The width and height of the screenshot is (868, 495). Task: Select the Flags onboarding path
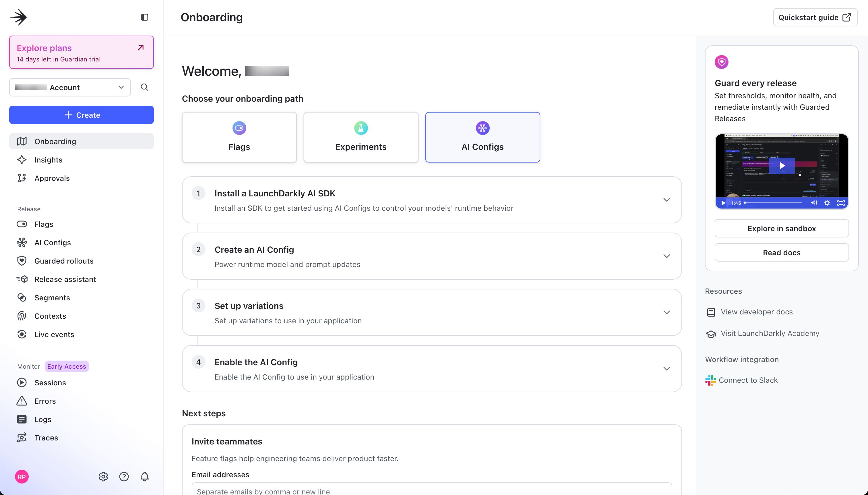click(x=239, y=137)
